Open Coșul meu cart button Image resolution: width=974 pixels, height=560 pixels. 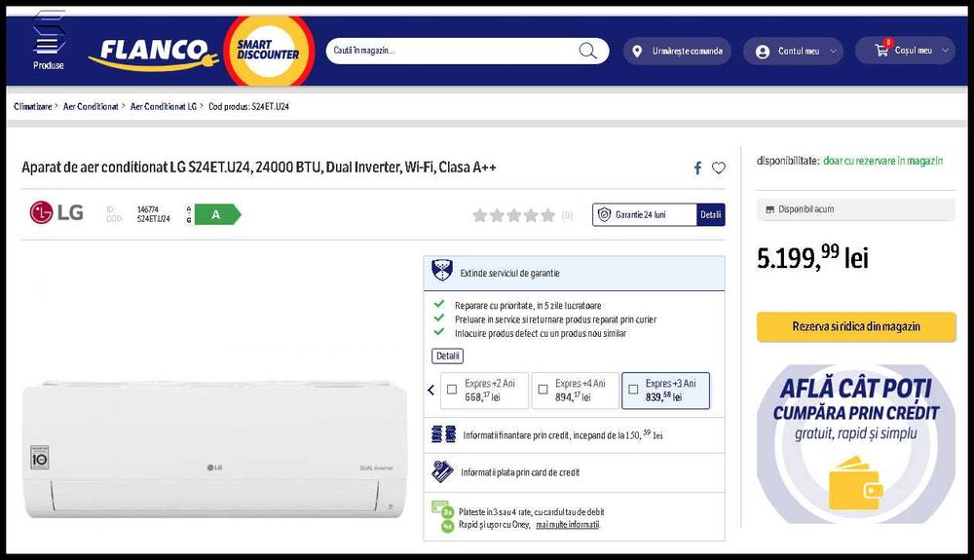pyautogui.click(x=906, y=51)
